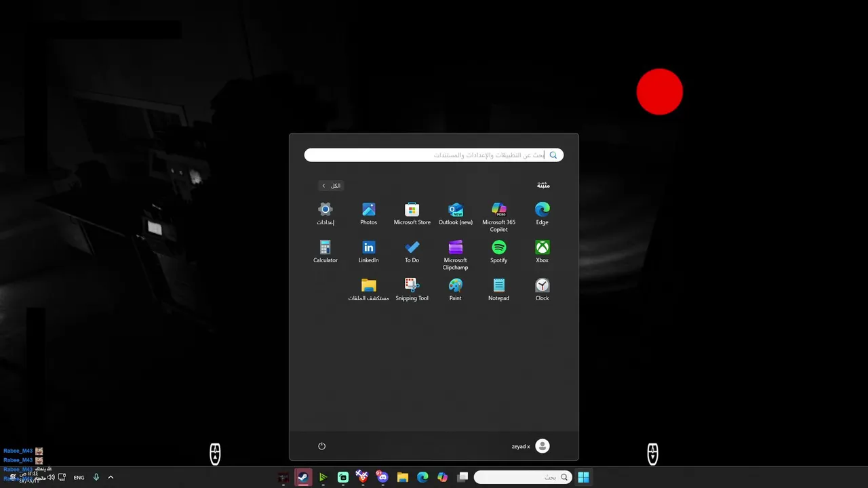Launch Microsoft Clipchamp

point(456,255)
